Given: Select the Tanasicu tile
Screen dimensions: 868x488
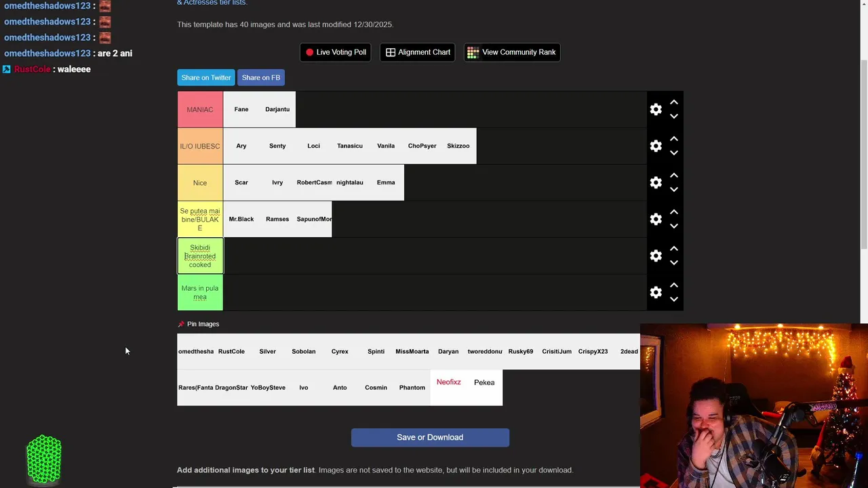Looking at the screenshot, I should pos(350,146).
